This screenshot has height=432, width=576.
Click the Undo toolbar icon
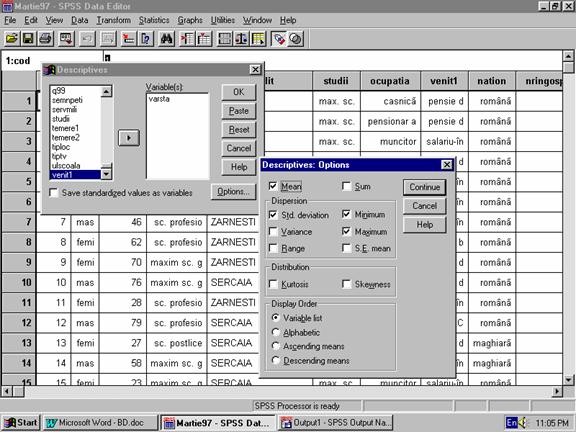[x=87, y=39]
